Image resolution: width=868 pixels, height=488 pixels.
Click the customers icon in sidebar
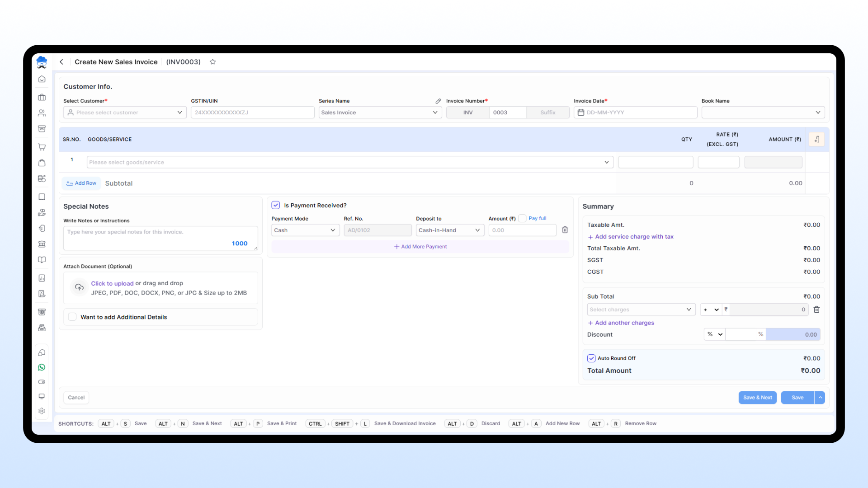pyautogui.click(x=42, y=113)
